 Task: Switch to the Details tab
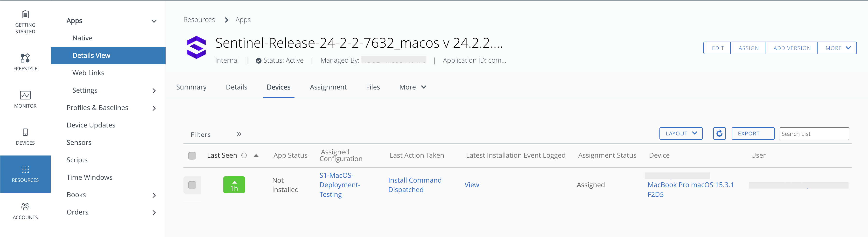[237, 87]
